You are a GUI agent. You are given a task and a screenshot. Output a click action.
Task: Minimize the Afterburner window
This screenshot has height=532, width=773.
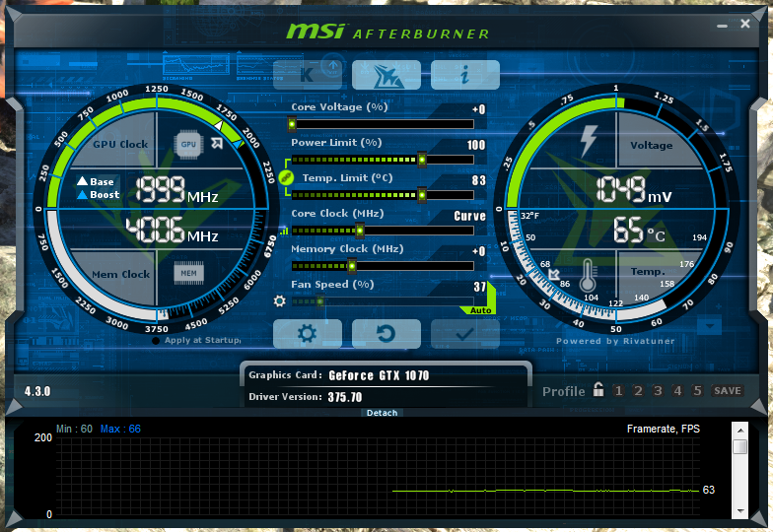(x=722, y=26)
